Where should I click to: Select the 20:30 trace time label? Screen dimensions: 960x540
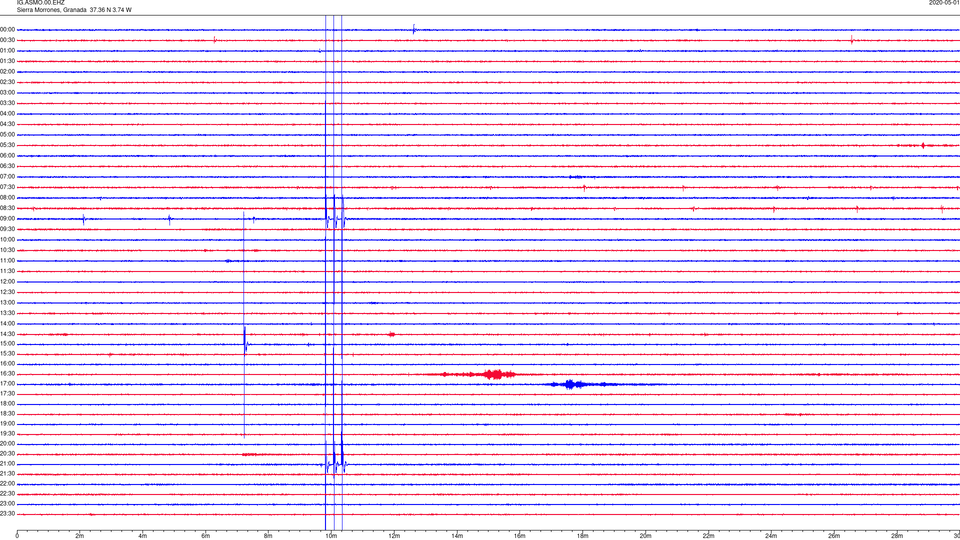pyautogui.click(x=8, y=454)
